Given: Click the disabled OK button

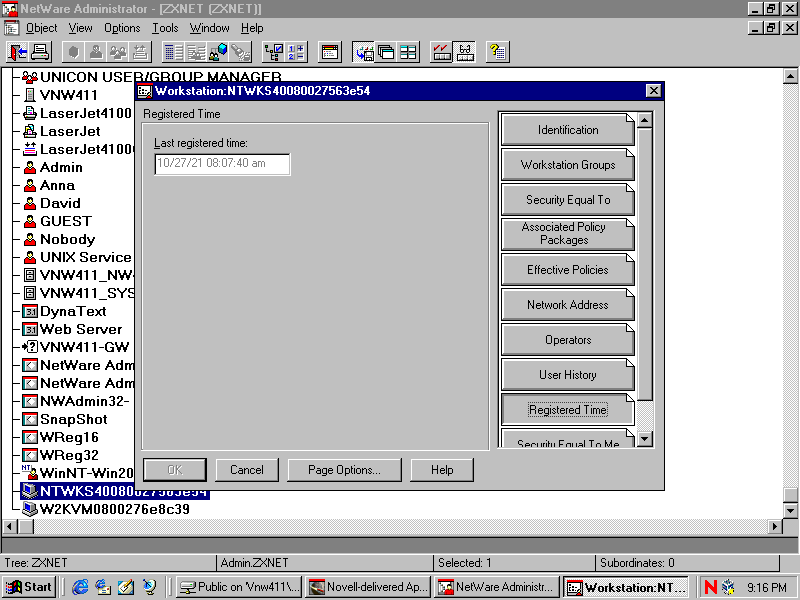Looking at the screenshot, I should point(175,470).
